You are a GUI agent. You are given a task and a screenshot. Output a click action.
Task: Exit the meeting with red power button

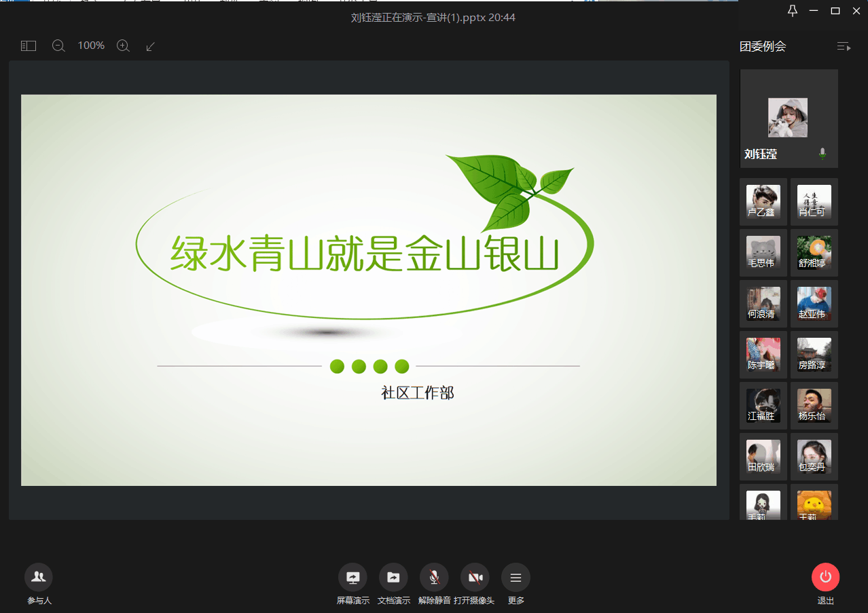point(825,577)
